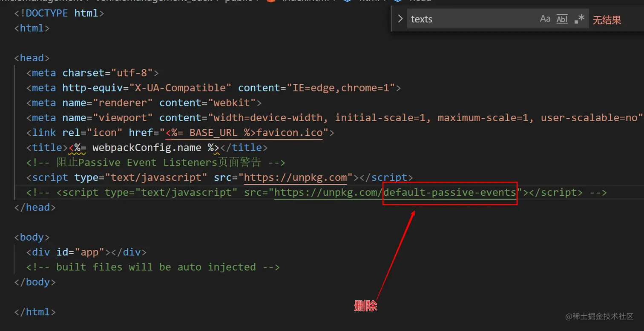Image resolution: width=644 pixels, height=331 pixels.
Task: Click the closing </html> tag
Action: point(35,312)
